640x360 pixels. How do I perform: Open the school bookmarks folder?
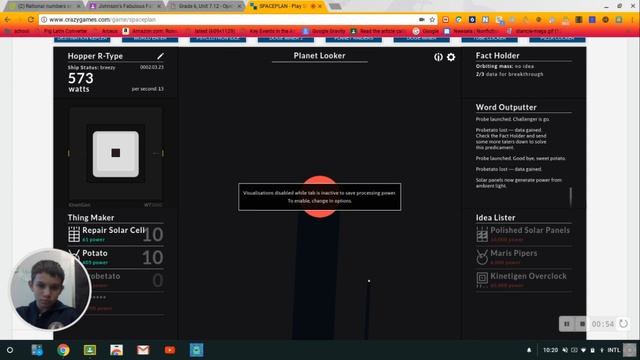[17, 31]
